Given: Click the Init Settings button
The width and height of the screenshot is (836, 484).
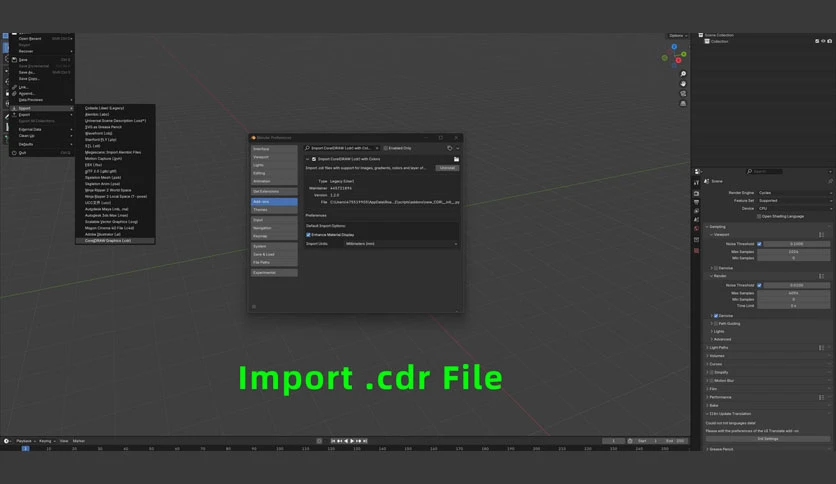Looking at the screenshot, I should point(768,439).
